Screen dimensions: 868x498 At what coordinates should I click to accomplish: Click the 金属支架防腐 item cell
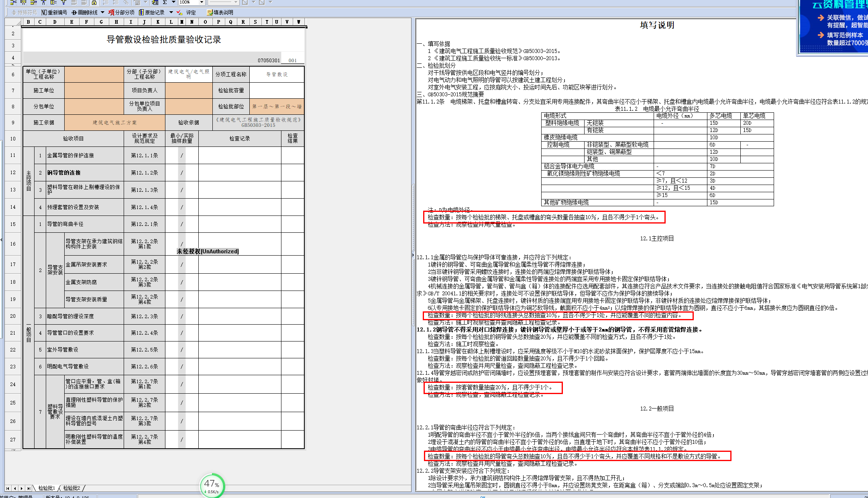click(94, 283)
